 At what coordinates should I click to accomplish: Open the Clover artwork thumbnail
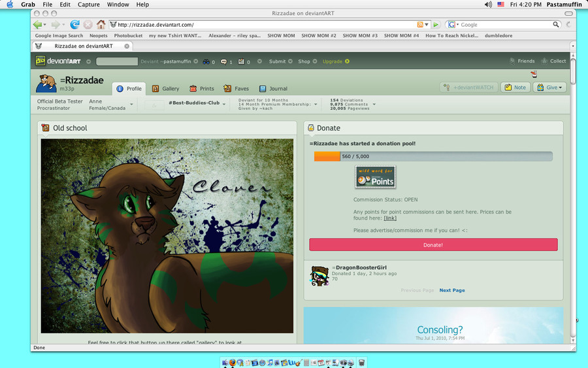coord(167,236)
